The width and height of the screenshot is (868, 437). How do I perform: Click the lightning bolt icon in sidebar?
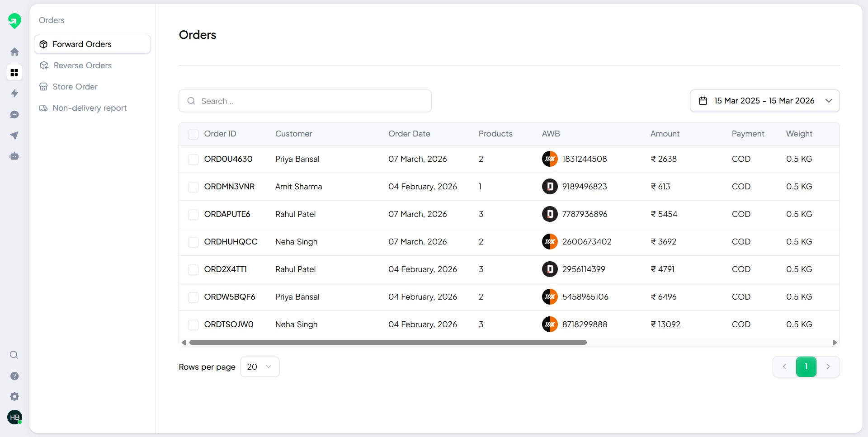tap(14, 94)
